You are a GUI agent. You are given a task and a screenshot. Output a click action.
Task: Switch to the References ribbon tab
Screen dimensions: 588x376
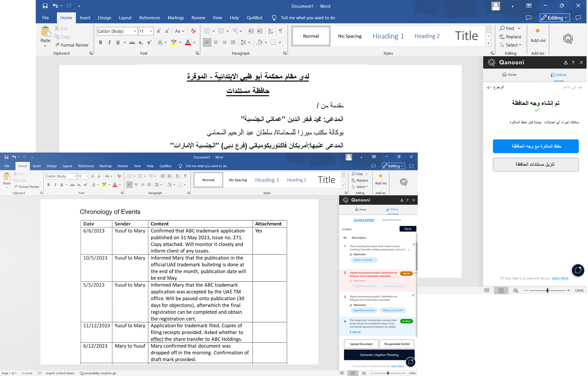tap(150, 18)
